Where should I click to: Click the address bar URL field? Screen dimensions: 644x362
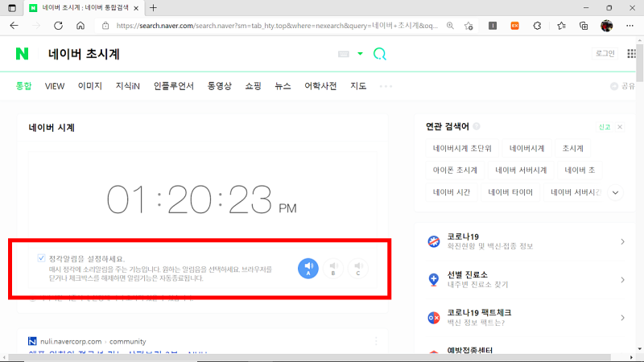click(277, 26)
